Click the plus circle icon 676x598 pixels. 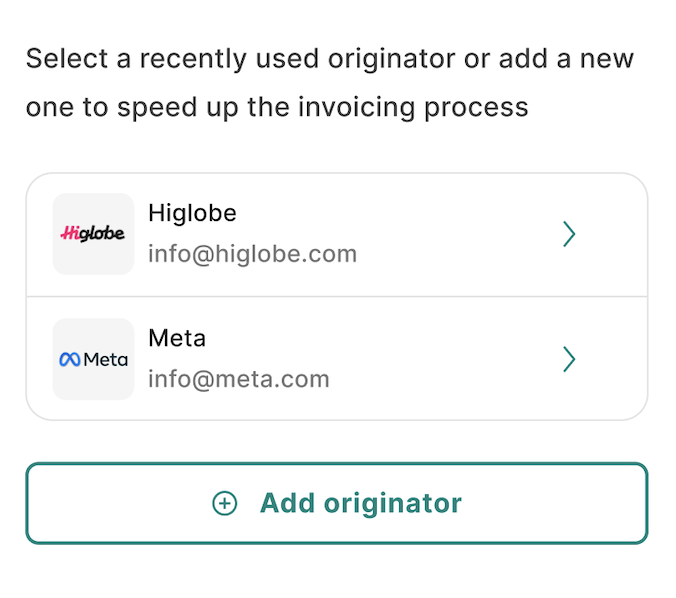coord(225,503)
